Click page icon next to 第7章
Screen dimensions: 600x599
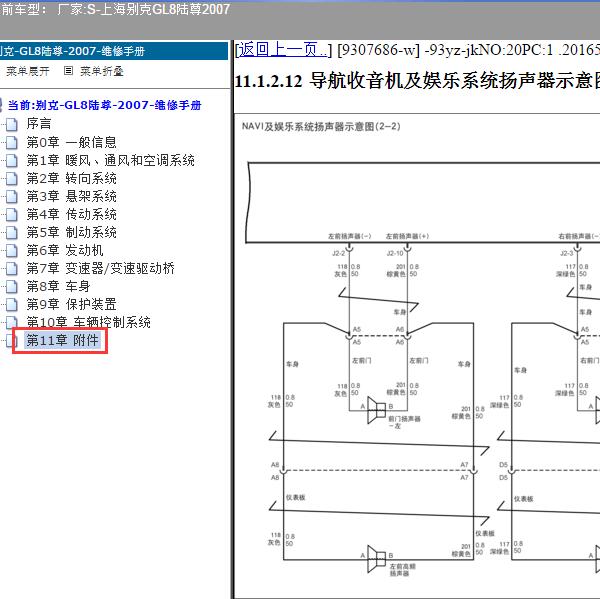point(12,268)
